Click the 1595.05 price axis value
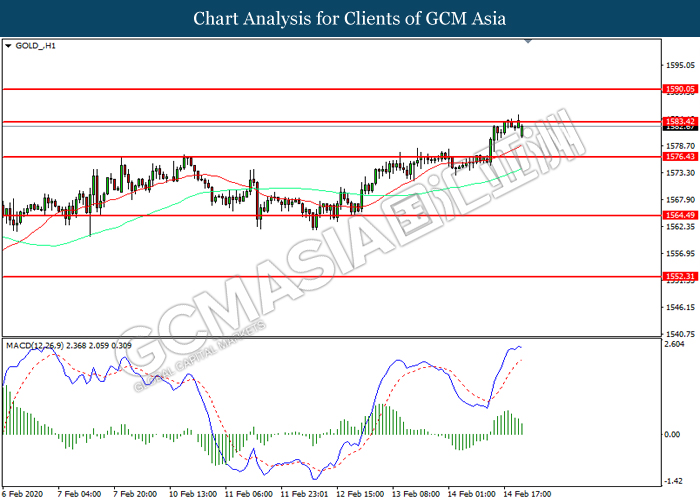The height and width of the screenshot is (500, 700). (680, 65)
